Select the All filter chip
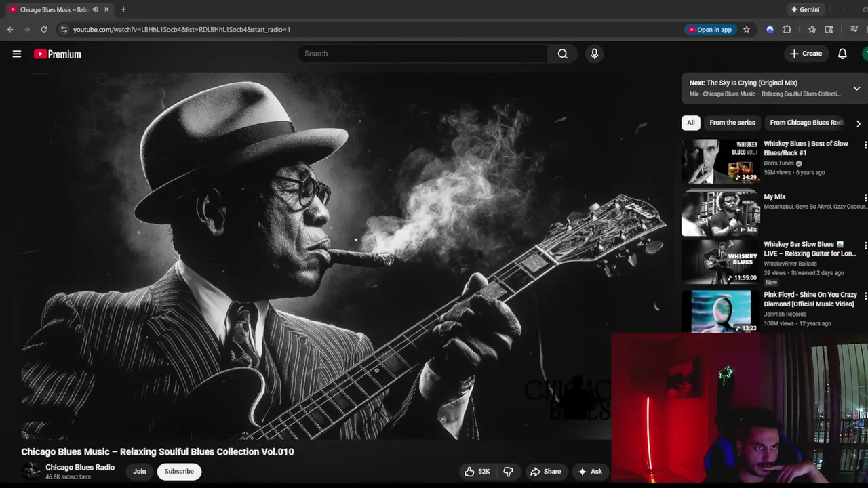This screenshot has height=488, width=868. (690, 123)
